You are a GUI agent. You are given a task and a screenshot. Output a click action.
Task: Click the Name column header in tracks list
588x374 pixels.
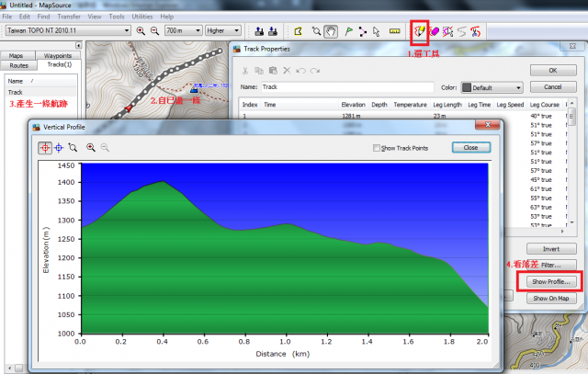click(x=41, y=81)
